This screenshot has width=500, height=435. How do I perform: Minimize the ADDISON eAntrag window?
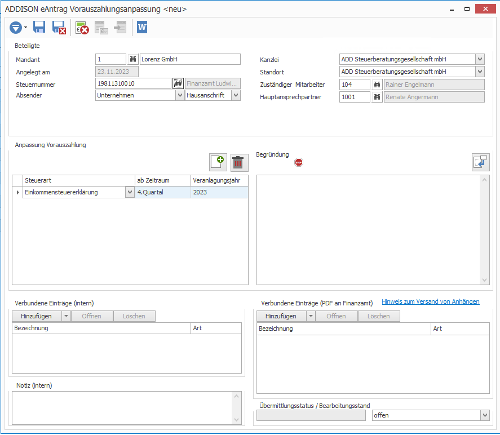pos(452,9)
